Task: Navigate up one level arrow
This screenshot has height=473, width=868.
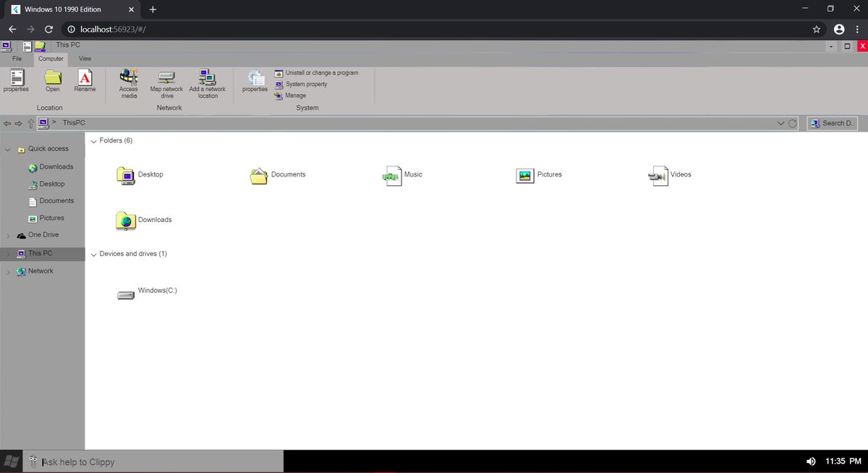Action: click(x=30, y=124)
